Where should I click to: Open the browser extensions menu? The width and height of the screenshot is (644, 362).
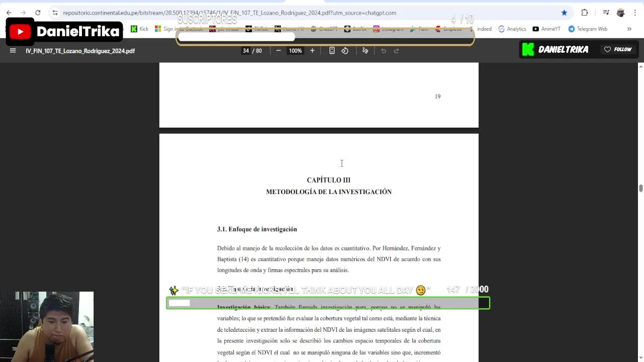585,13
